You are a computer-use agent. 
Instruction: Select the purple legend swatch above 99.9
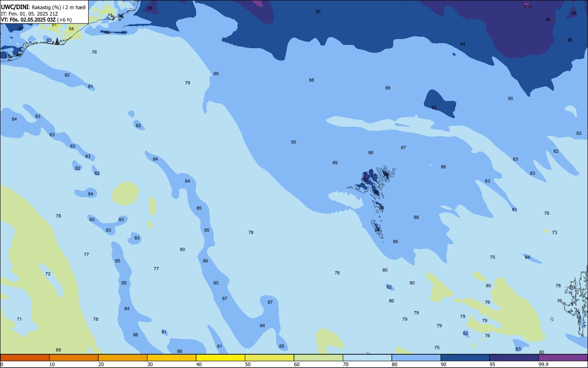coord(563,357)
